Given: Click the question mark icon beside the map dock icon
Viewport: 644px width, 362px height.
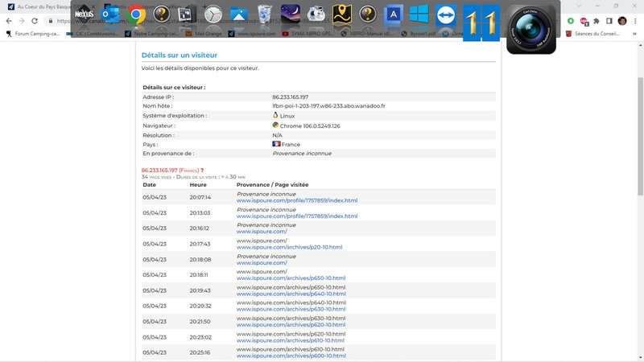Looking at the screenshot, I should 368,14.
